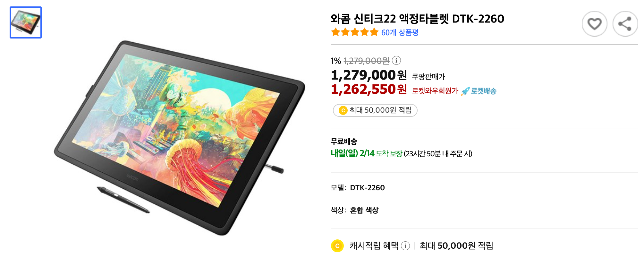Image resolution: width=644 pixels, height=258 pixels.
Task: Add product to wishlist with heart icon
Action: [594, 24]
